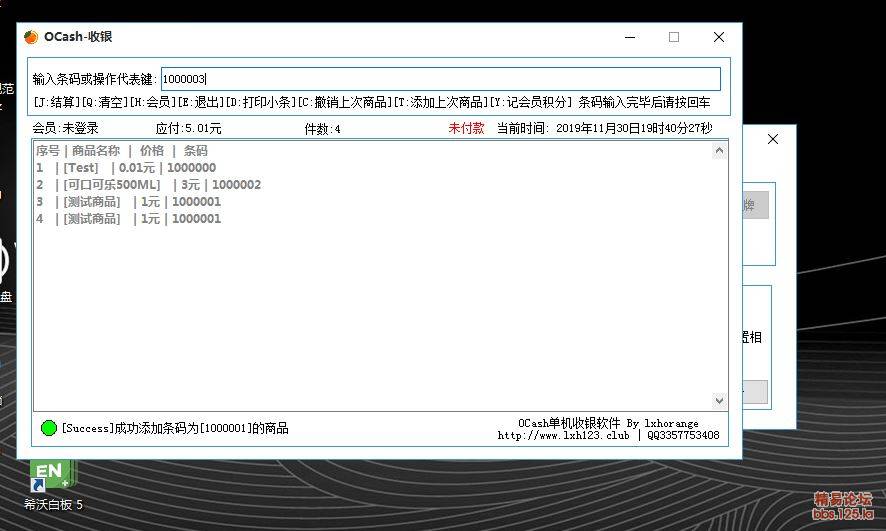Click the scroll down arrow of item list
Viewport: 886px width, 531px height.
(x=719, y=401)
